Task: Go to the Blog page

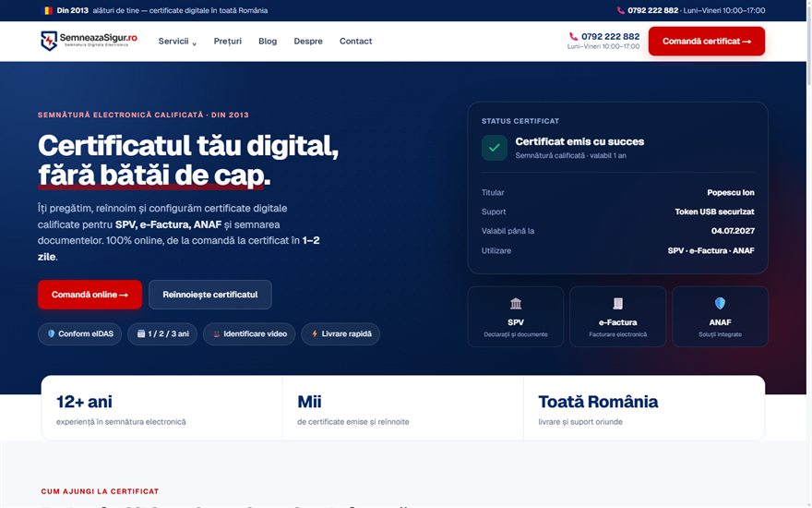Action: pos(268,41)
